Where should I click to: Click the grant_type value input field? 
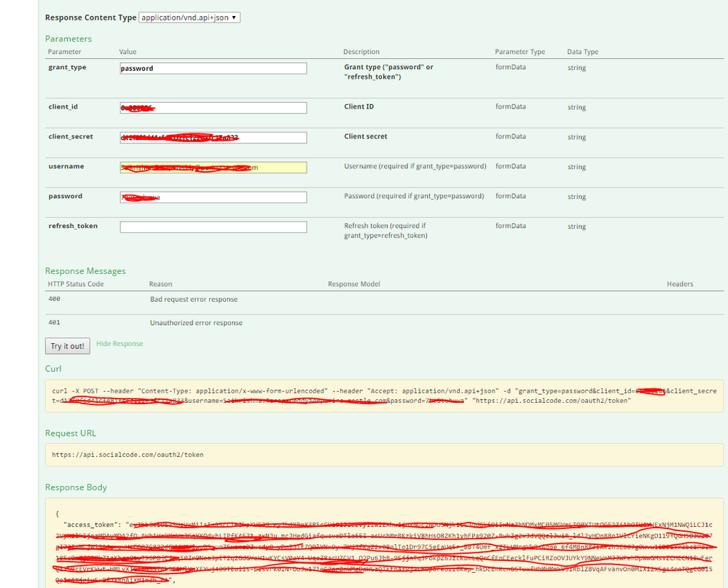pyautogui.click(x=213, y=68)
